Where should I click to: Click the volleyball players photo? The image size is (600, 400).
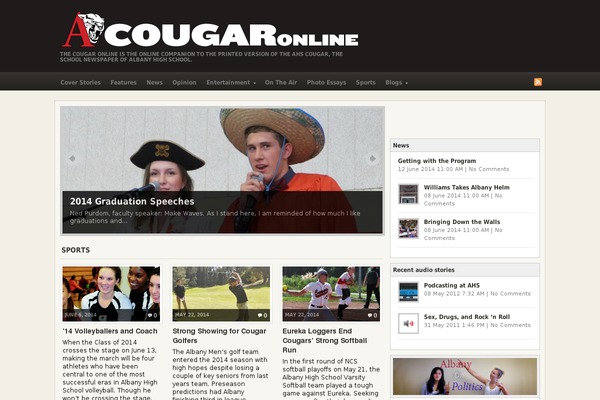(111, 294)
